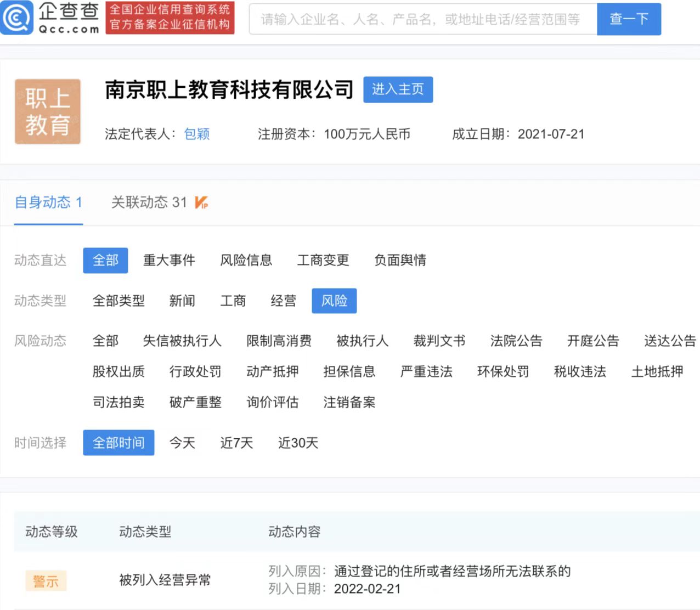Select 今天 time range
700x610 pixels.
tap(182, 443)
